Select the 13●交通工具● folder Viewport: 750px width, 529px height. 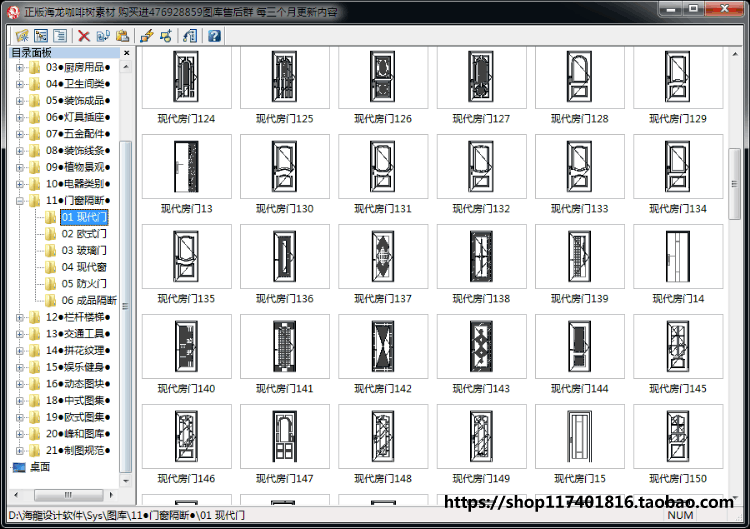[x=78, y=334]
